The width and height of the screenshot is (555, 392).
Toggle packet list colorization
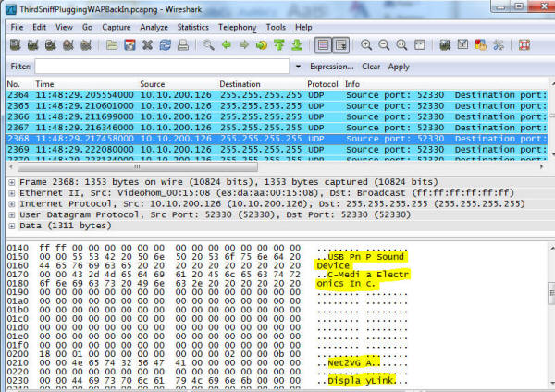coord(323,45)
